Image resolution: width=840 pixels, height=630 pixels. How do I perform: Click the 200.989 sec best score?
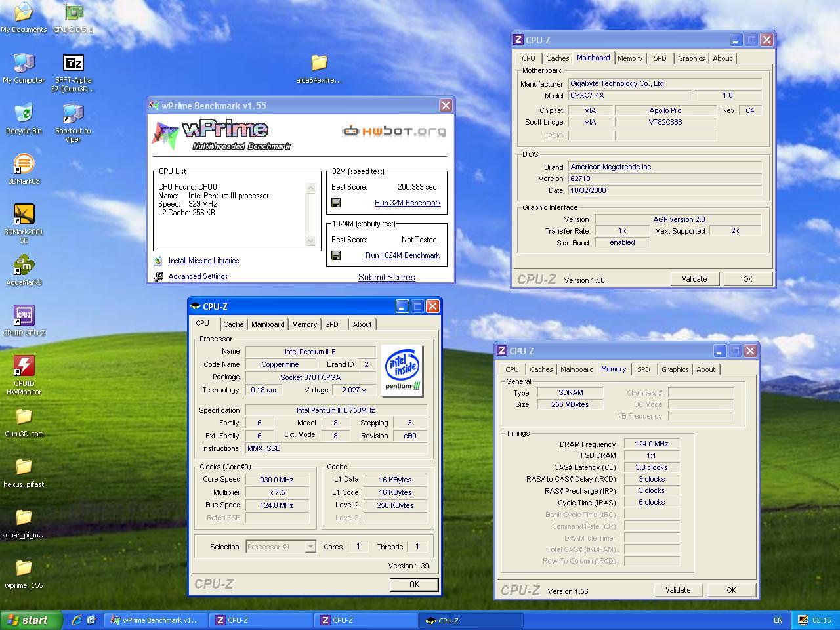point(417,187)
